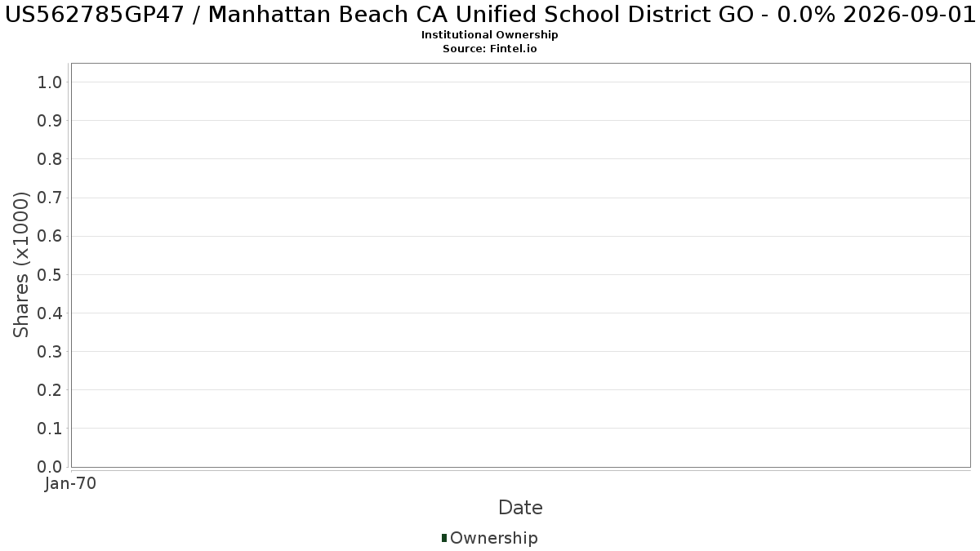
Task: Click the 0.0 y-axis tick label
Action: tap(50, 467)
